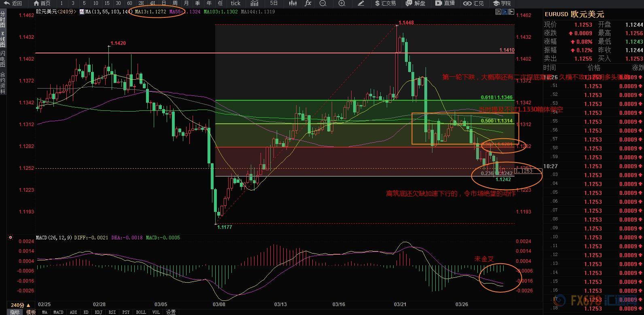Click the 0.618 \ 1.1346 Fibonacci label
Screen dimensions: 644x315
[x=497, y=97]
